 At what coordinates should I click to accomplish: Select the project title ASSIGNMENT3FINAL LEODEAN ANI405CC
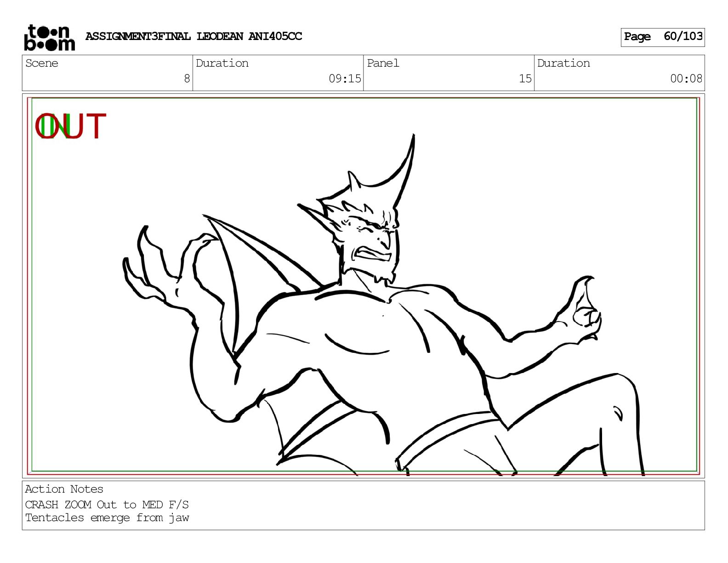193,36
